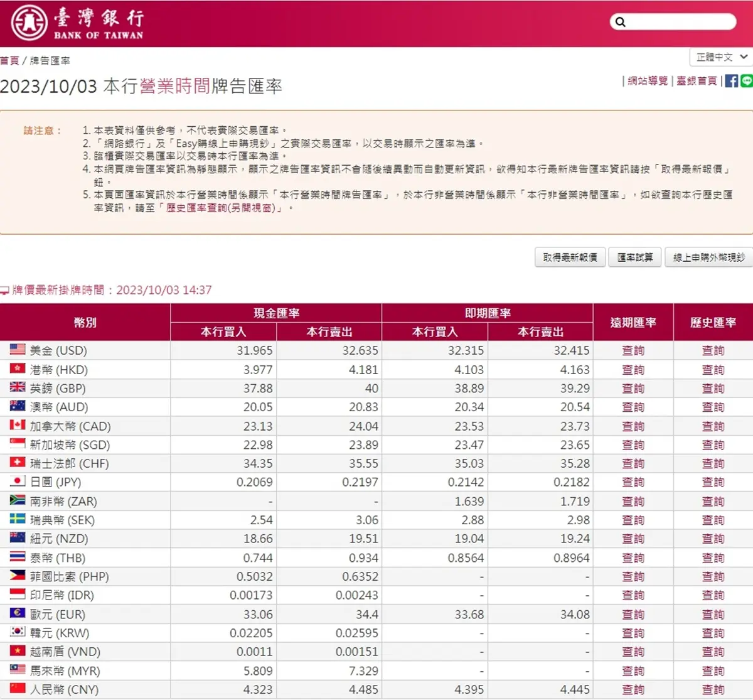The image size is (753, 700).
Task: Click the Australian flag icon
Action: [x=18, y=406]
